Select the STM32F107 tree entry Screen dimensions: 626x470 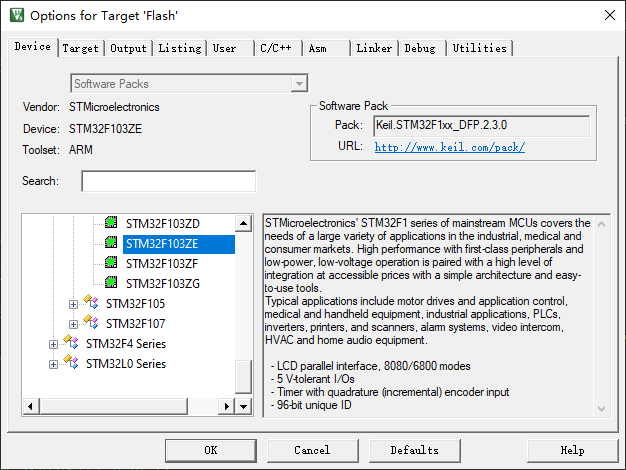[x=135, y=324]
